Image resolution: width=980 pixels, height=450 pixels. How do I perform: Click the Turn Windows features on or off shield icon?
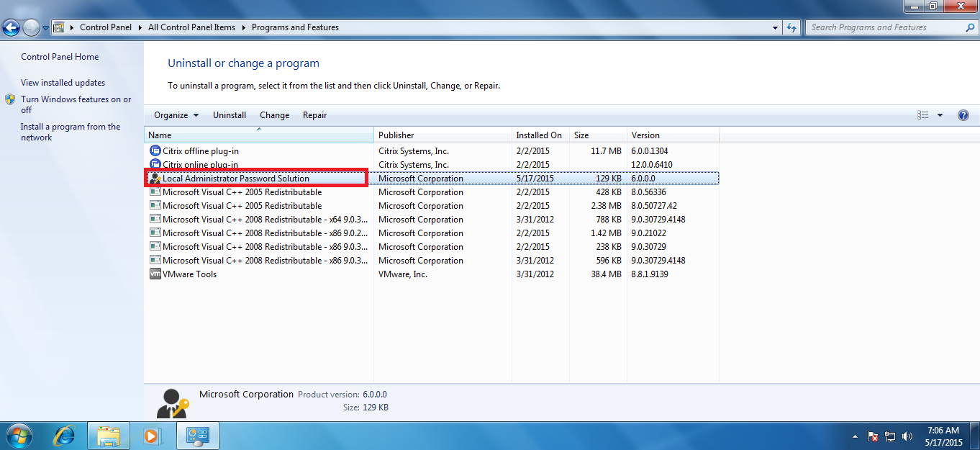10,99
